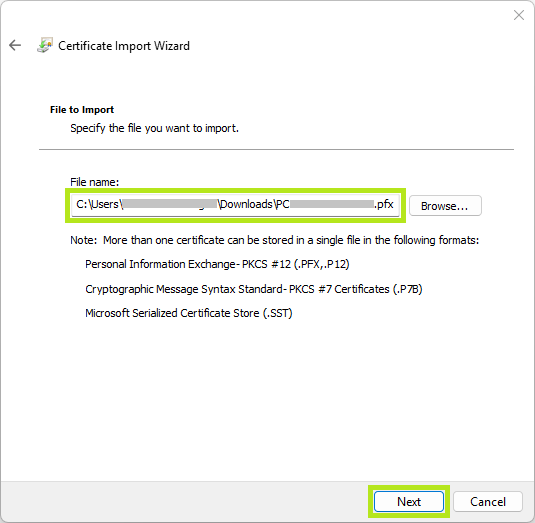Go back using the left arrow
Screen dimensions: 535x523
click(x=15, y=45)
